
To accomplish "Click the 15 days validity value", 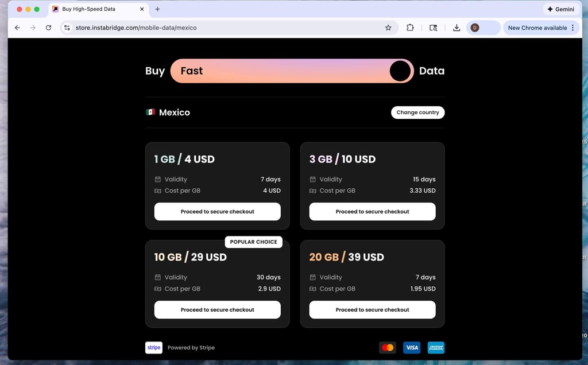I will coord(424,180).
